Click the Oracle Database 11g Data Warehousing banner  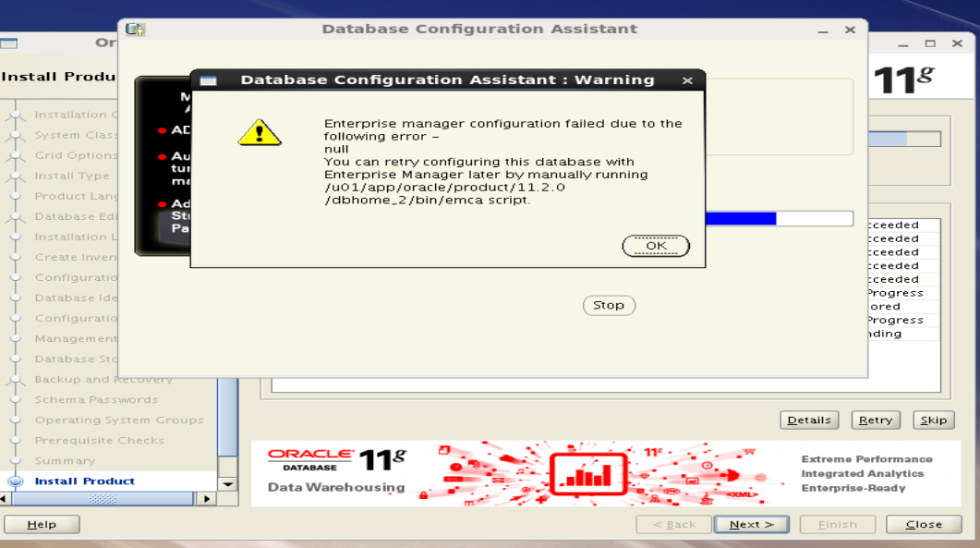[x=606, y=473]
